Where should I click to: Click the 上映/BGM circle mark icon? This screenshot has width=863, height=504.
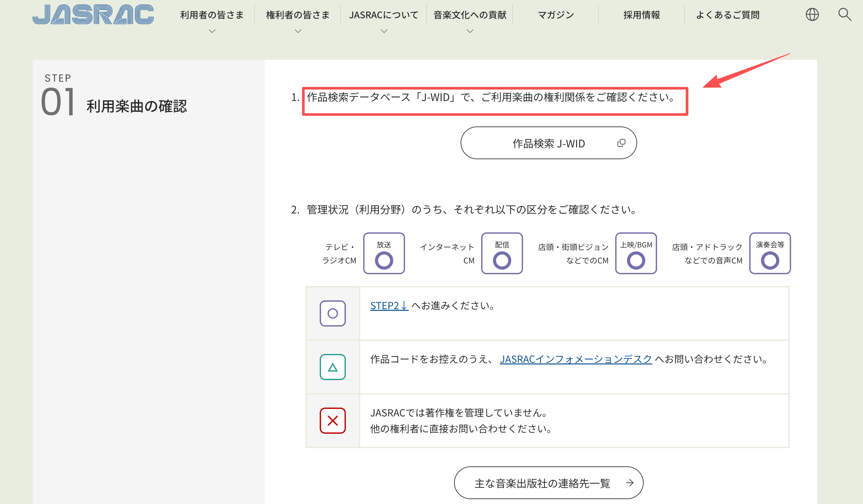[636, 260]
